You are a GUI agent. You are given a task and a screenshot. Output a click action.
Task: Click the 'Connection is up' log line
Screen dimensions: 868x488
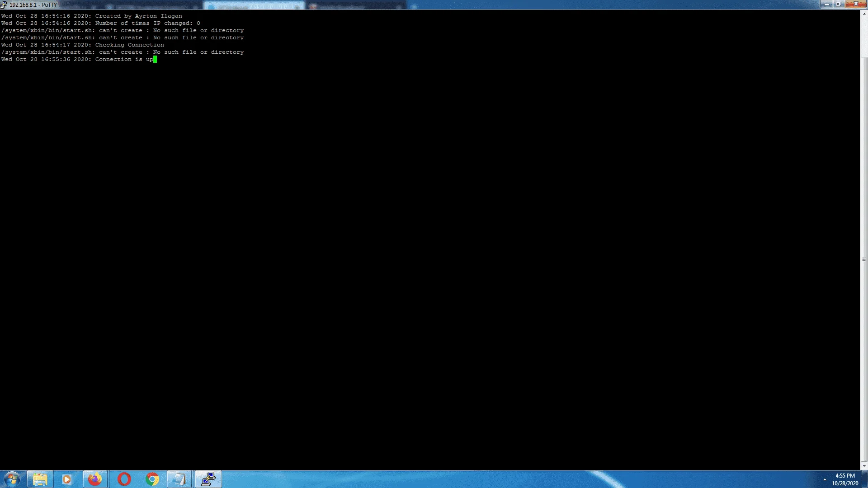point(77,59)
